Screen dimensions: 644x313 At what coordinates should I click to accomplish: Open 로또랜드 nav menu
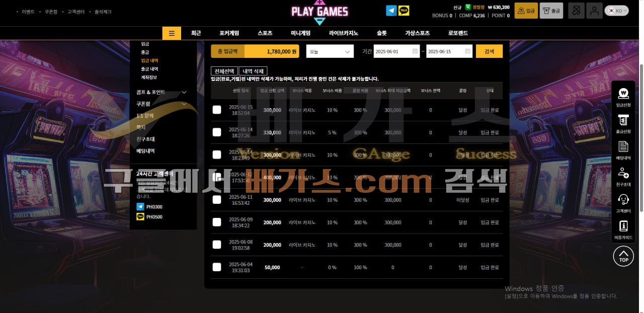point(458,33)
